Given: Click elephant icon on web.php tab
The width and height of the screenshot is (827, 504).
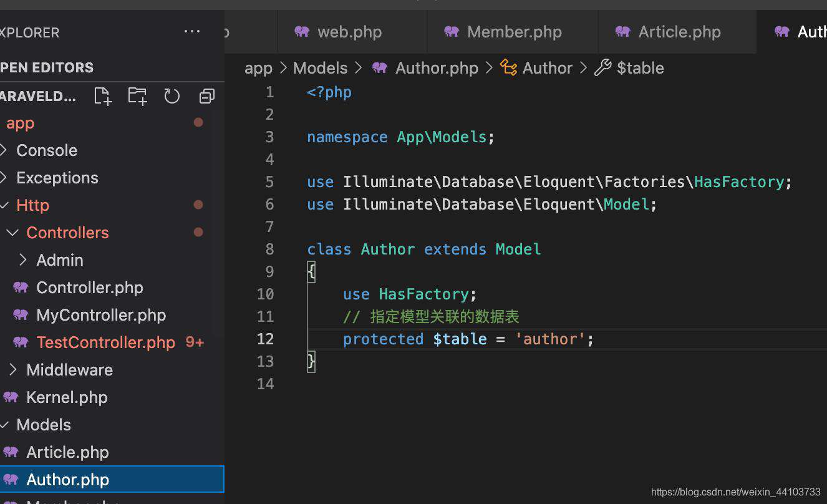Looking at the screenshot, I should click(x=302, y=32).
